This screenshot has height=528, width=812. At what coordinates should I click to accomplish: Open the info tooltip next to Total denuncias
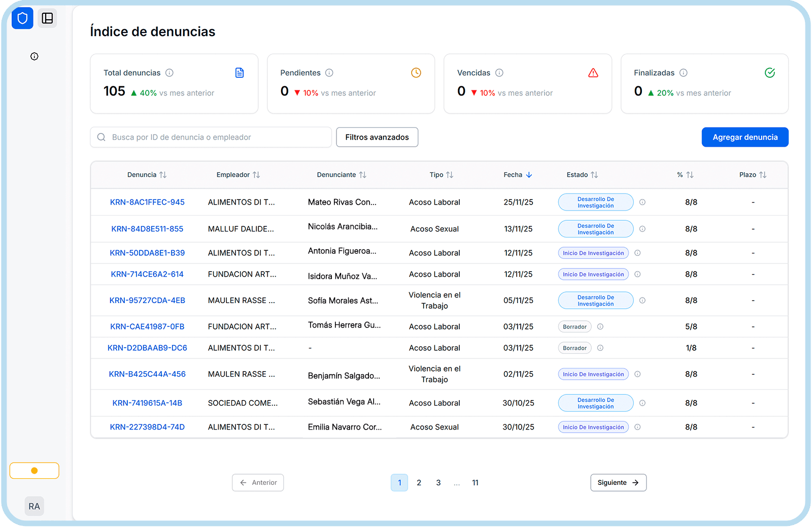(169, 73)
